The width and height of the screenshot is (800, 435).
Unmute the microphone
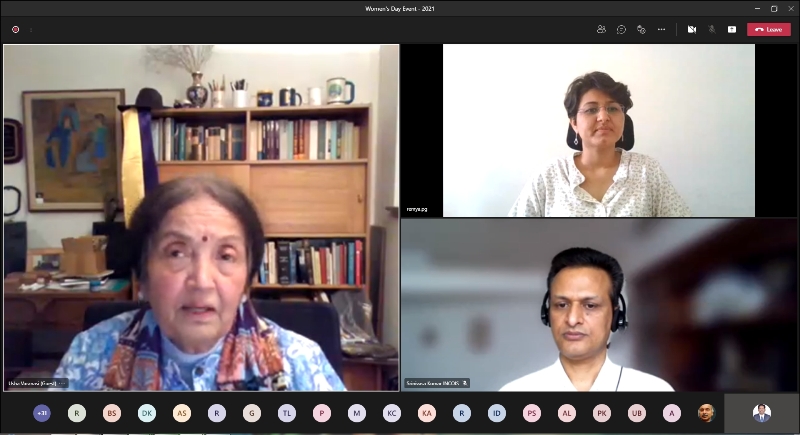pyautogui.click(x=712, y=29)
